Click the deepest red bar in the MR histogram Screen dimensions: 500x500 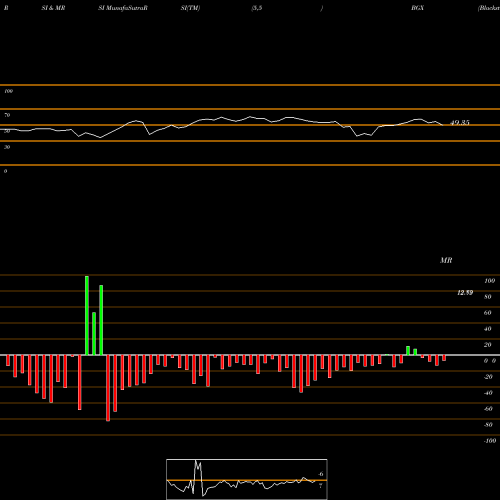pyautogui.click(x=108, y=388)
